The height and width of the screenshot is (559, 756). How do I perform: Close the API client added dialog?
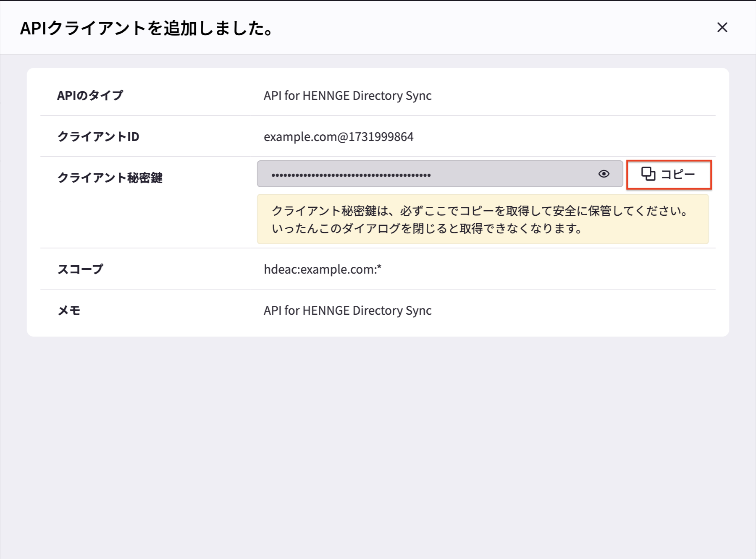click(722, 28)
